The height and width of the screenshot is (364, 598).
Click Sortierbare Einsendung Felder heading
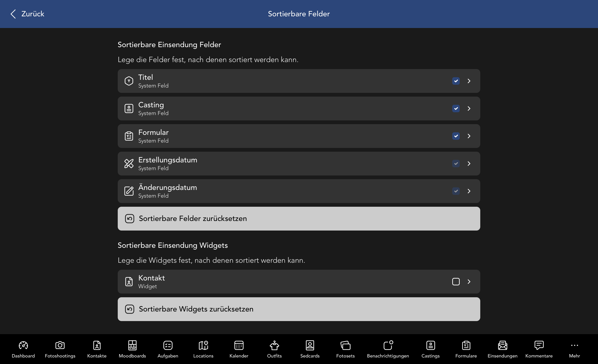169,45
